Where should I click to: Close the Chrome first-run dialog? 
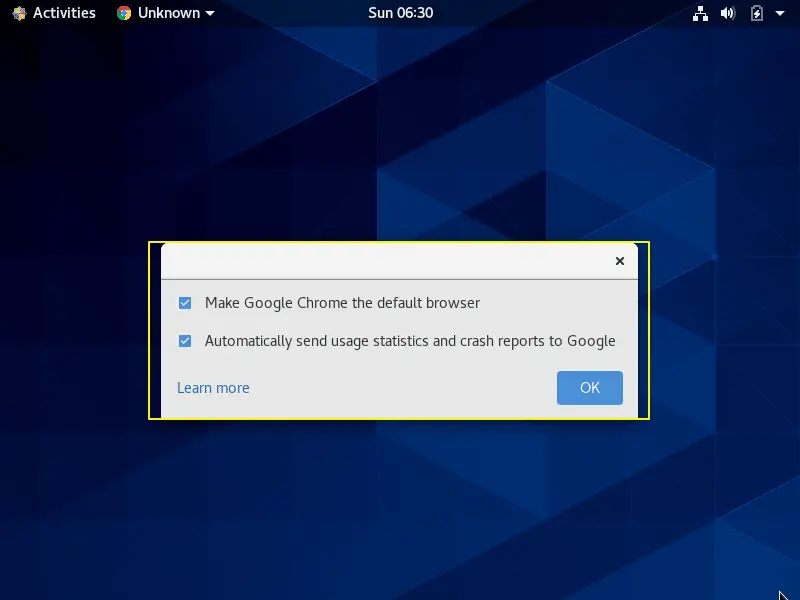click(619, 261)
